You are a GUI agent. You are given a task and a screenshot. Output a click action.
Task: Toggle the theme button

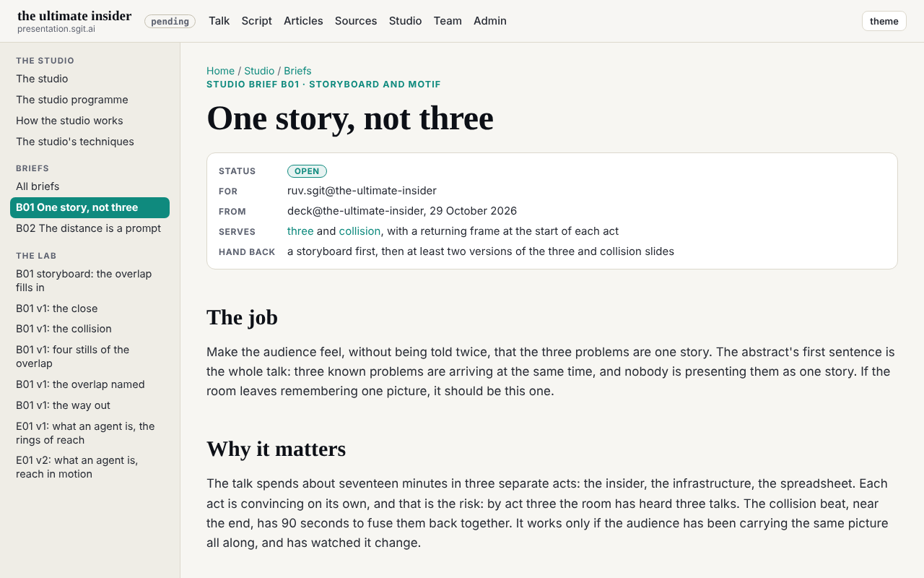[884, 21]
